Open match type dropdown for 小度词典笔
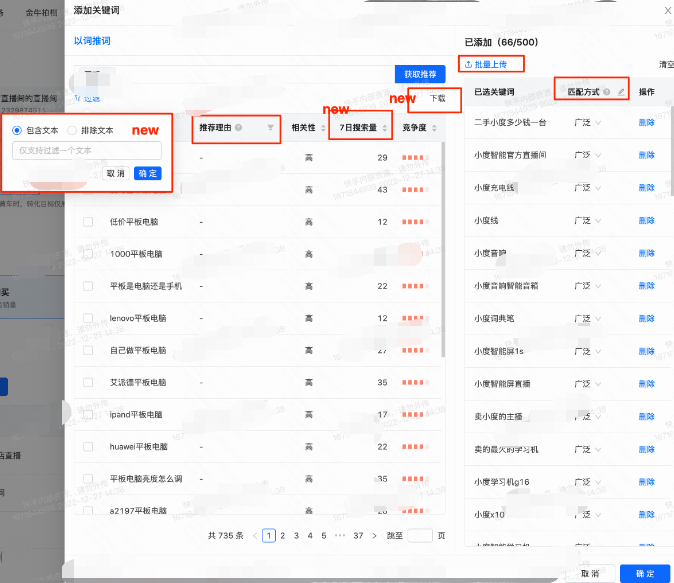Image resolution: width=674 pixels, height=583 pixels. pos(588,319)
